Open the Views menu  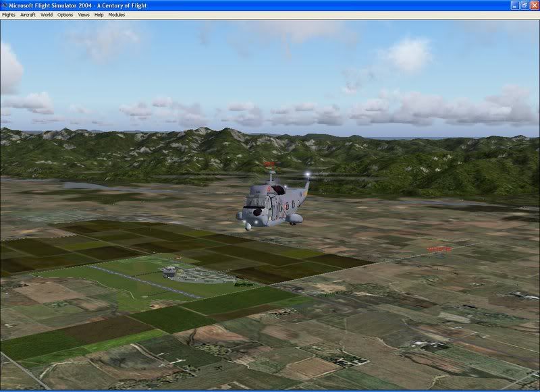pos(84,14)
